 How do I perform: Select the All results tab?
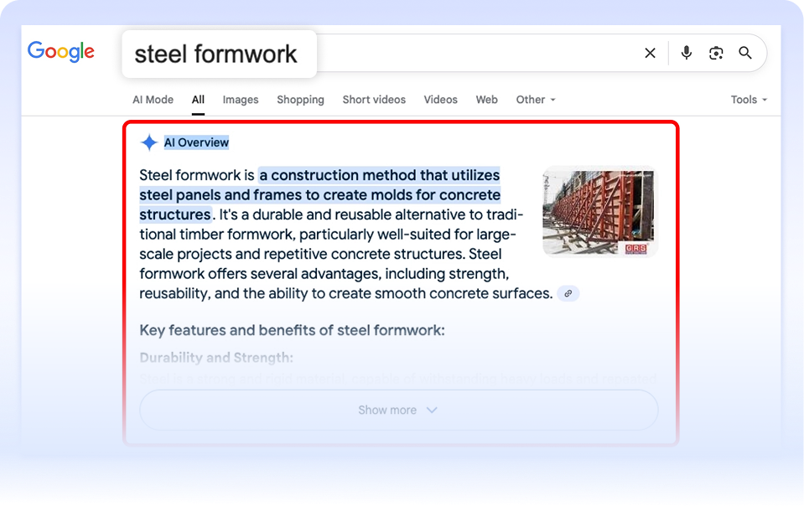198,100
